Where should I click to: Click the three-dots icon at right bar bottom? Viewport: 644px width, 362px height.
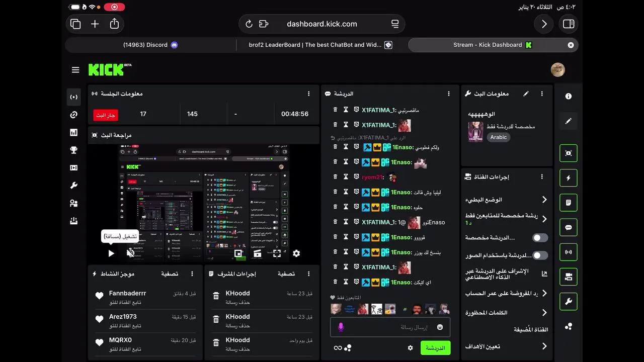(569, 326)
